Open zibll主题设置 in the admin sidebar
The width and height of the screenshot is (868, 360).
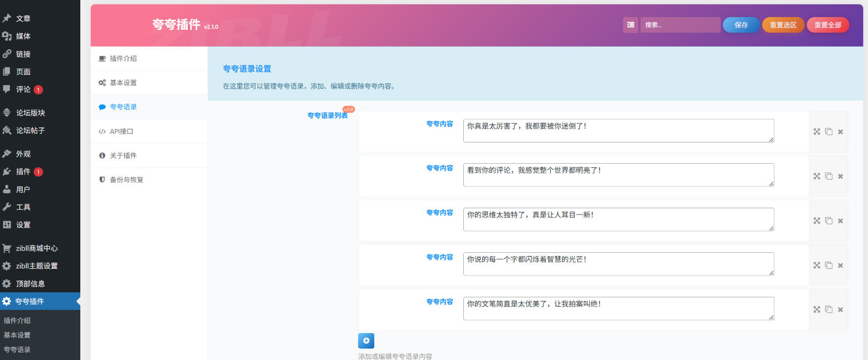click(x=37, y=266)
